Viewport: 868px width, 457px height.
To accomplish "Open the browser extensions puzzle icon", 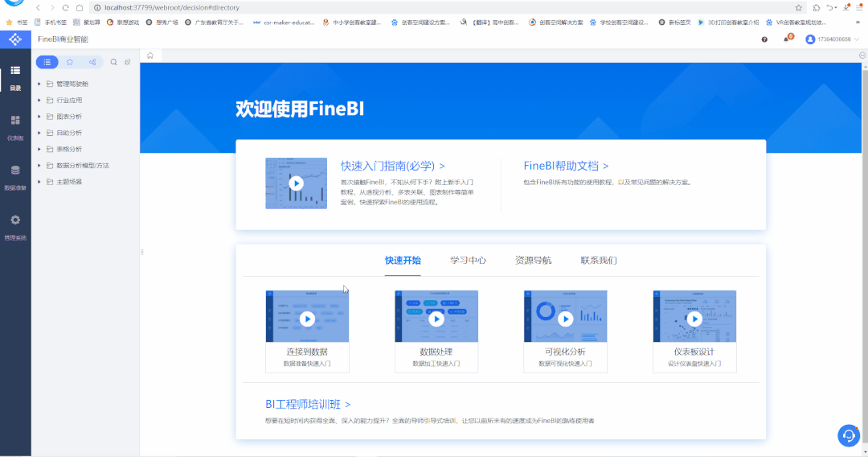I will (817, 8).
